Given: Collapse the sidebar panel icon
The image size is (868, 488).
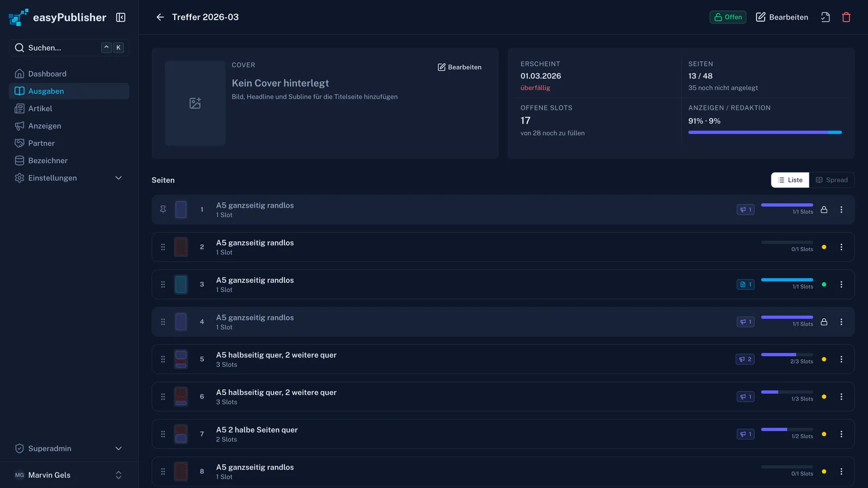Looking at the screenshot, I should [120, 17].
